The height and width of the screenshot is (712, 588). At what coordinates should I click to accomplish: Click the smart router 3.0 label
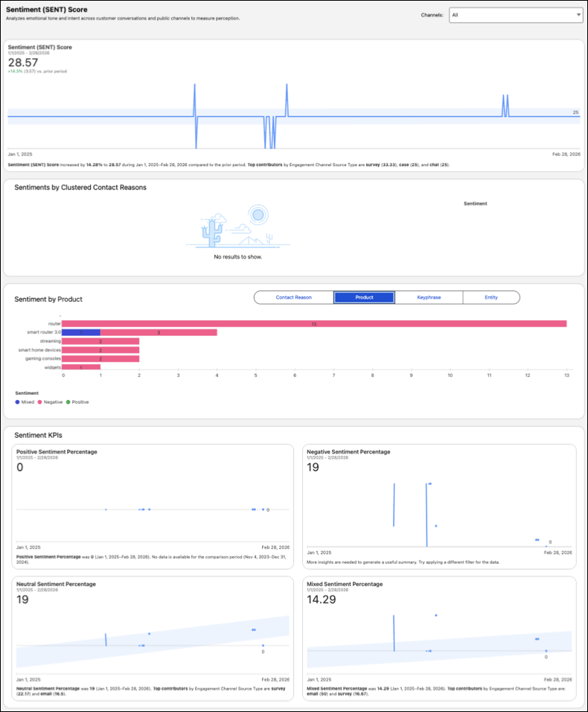pyautogui.click(x=44, y=332)
